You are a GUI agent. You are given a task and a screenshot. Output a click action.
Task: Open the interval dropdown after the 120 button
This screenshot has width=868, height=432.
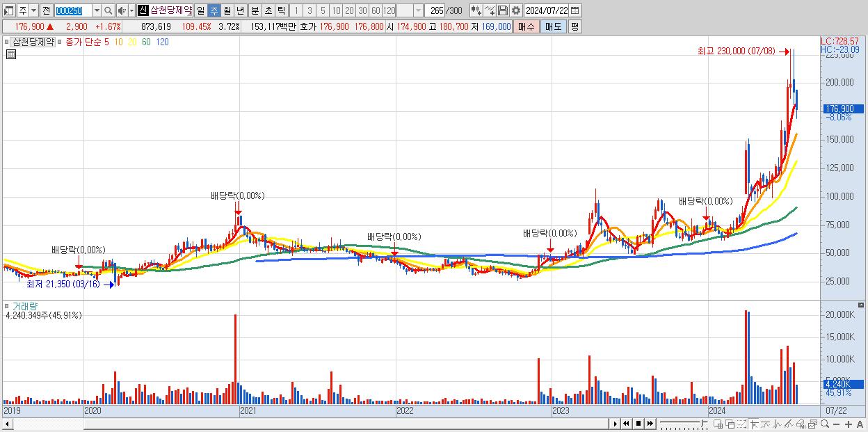(x=418, y=10)
